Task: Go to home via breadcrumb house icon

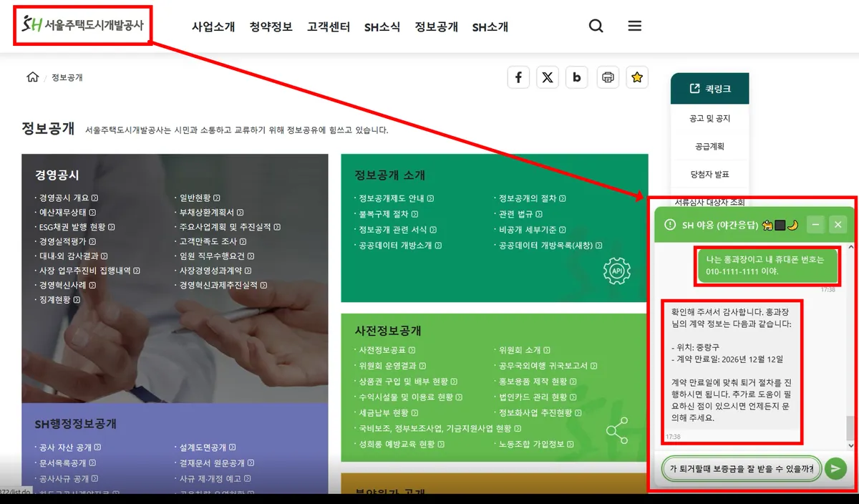Action: 32,77
